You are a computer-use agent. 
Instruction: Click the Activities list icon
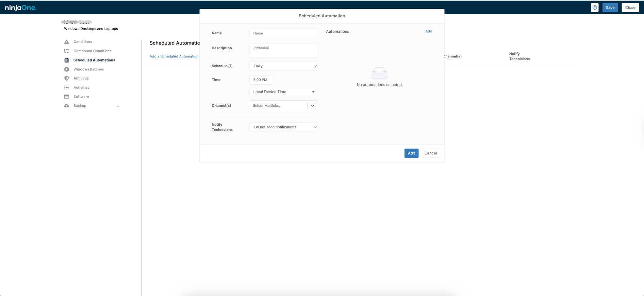point(67,88)
